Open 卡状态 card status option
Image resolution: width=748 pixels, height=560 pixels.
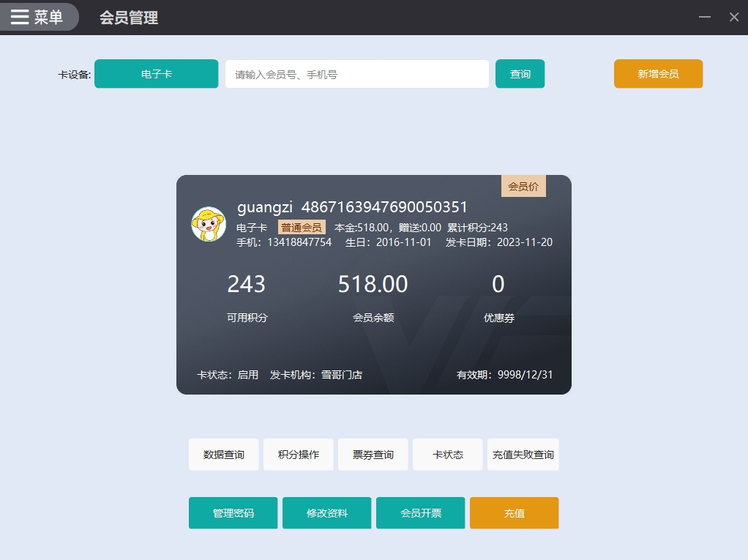pyautogui.click(x=448, y=455)
